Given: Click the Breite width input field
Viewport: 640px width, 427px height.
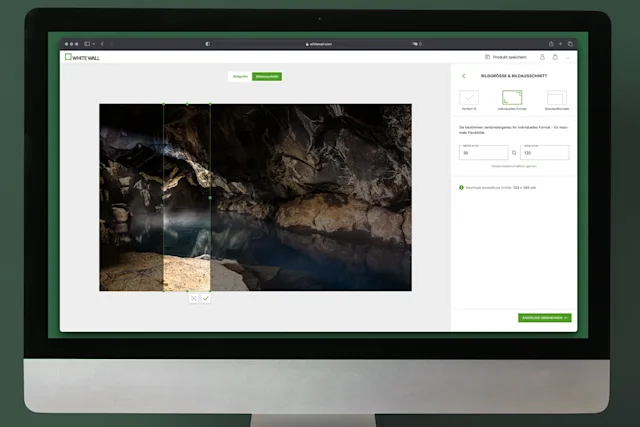Looking at the screenshot, I should (483, 152).
